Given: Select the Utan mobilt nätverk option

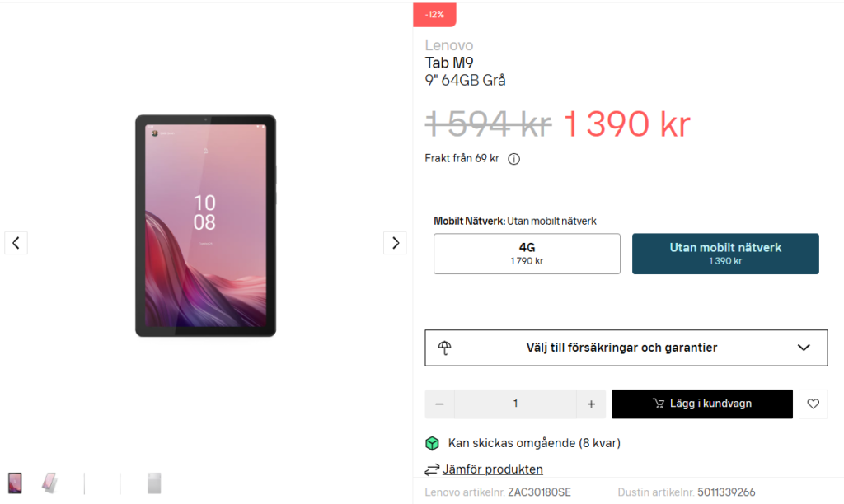Looking at the screenshot, I should (725, 254).
